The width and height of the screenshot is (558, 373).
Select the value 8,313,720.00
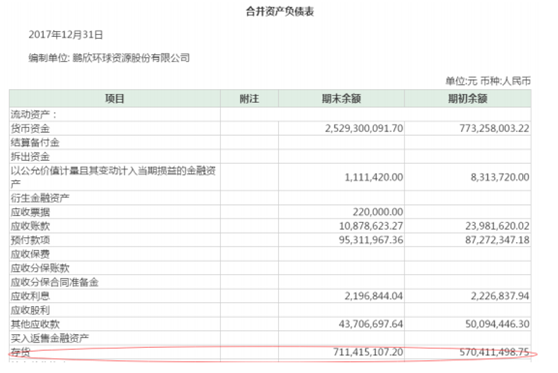pyautogui.click(x=500, y=177)
